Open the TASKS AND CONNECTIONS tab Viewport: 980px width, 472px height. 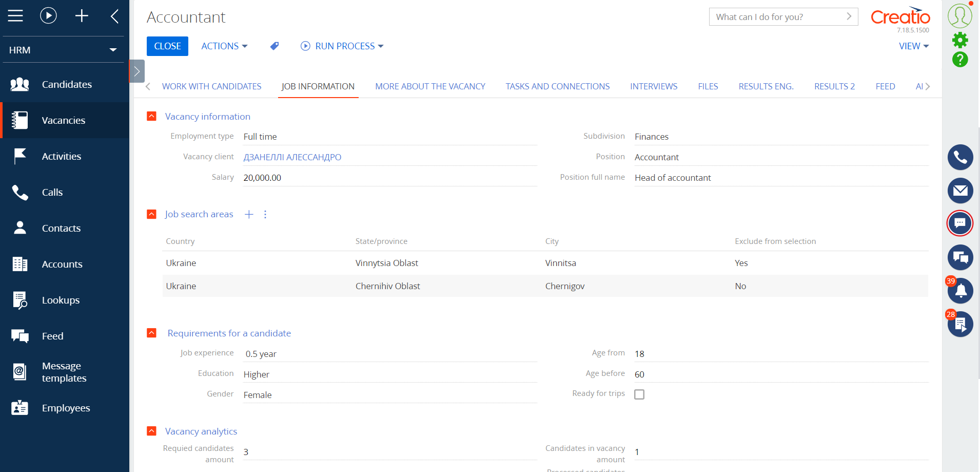[x=557, y=86]
